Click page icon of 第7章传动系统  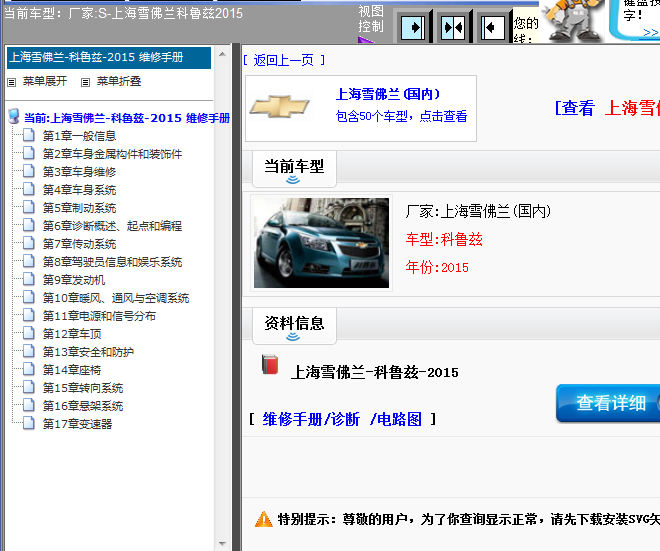pos(29,243)
